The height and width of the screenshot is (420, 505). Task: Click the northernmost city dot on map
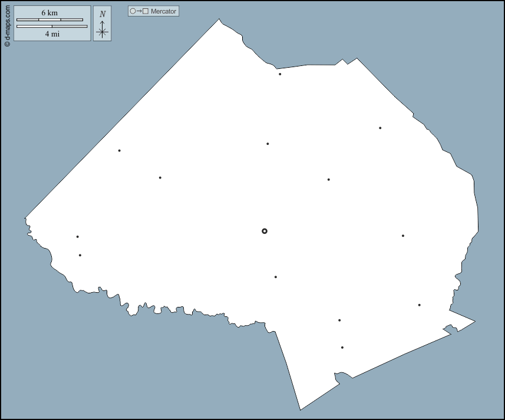[x=280, y=74]
